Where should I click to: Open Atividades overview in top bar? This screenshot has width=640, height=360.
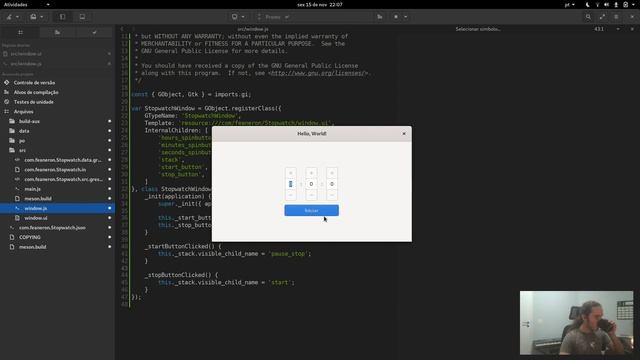click(16, 4)
